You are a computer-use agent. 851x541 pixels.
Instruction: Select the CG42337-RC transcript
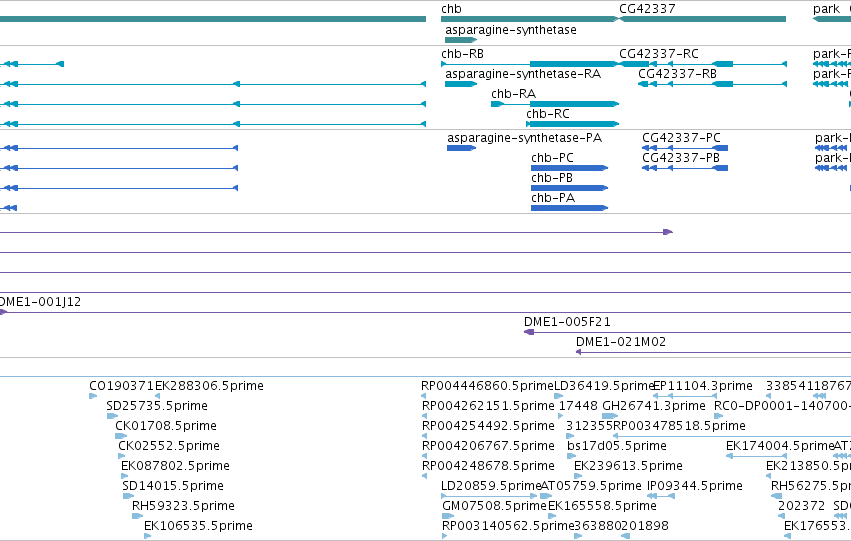(703, 64)
